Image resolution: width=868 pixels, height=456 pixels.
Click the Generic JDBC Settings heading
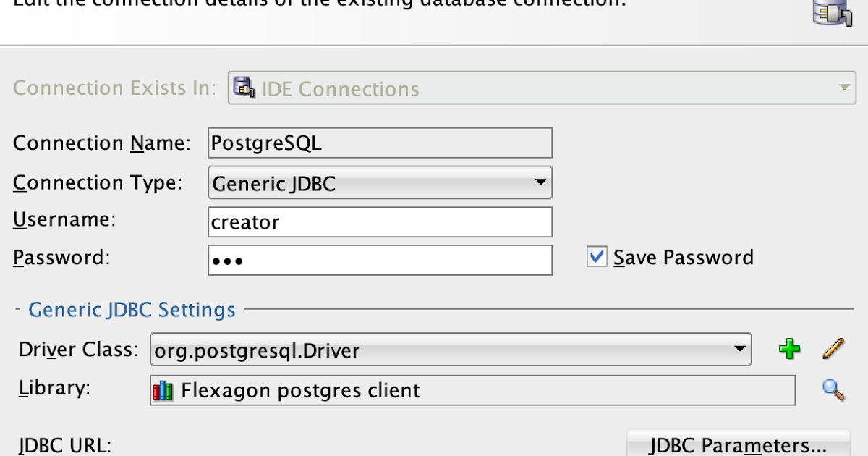131,309
